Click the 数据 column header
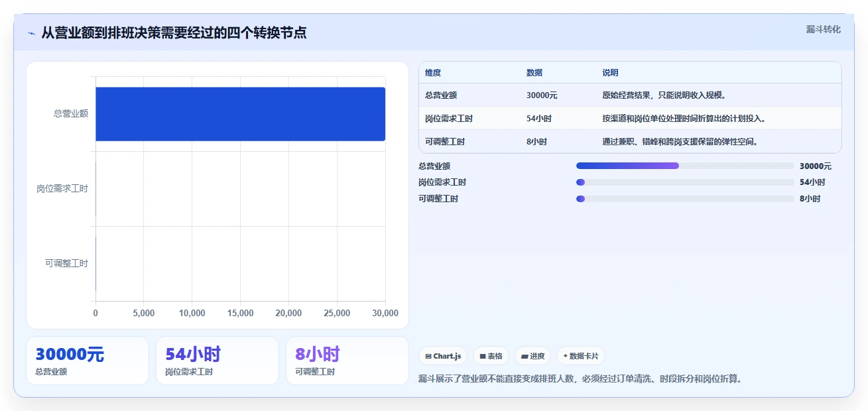The width and height of the screenshot is (868, 411). (534, 73)
